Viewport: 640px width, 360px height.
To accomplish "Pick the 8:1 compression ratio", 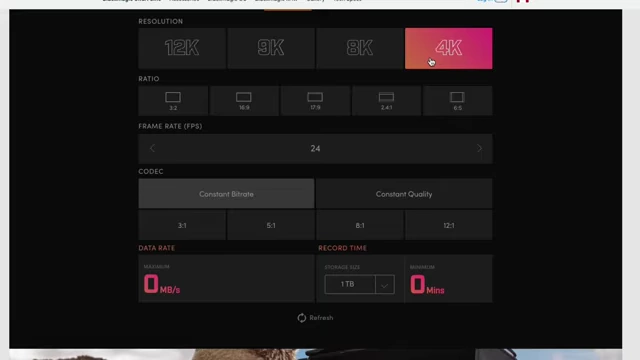I will tap(360, 225).
